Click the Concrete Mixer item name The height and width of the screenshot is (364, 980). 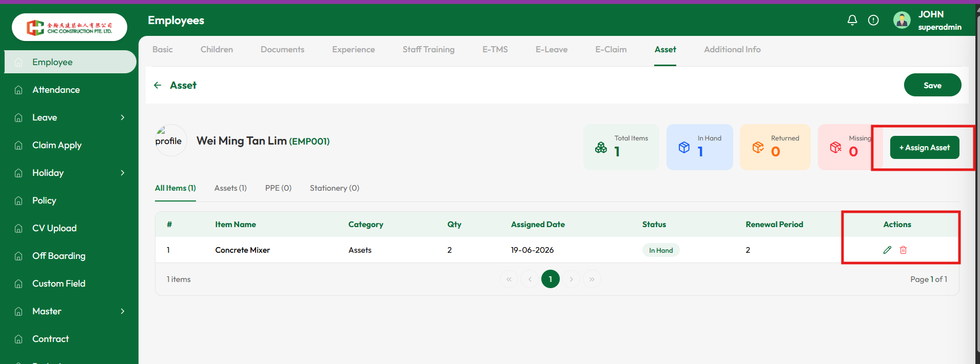click(243, 250)
